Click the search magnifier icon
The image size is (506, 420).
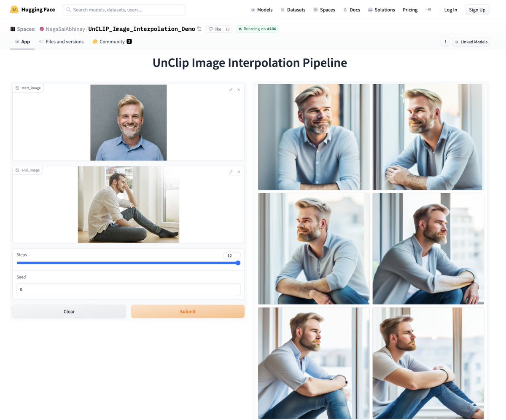69,10
